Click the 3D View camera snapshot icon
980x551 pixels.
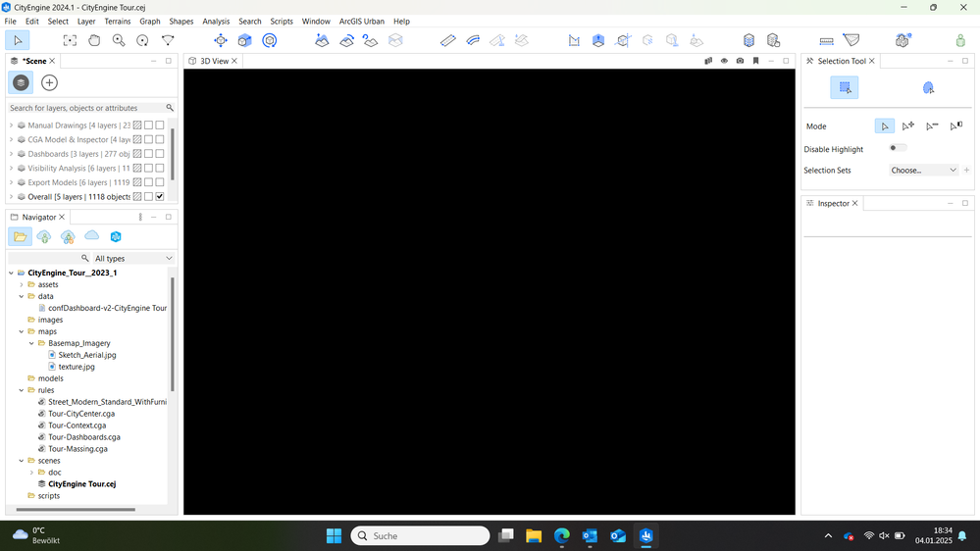(x=740, y=61)
